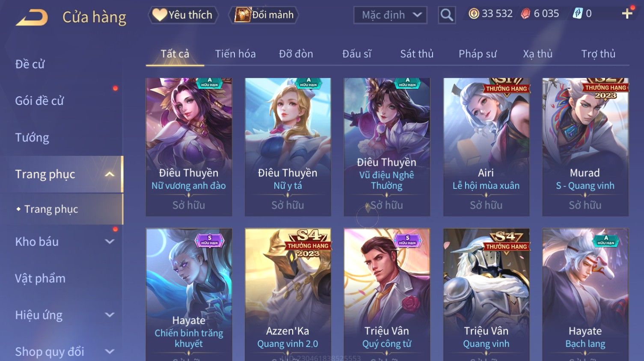
Task: Open the search magnifier icon
Action: [x=447, y=15]
